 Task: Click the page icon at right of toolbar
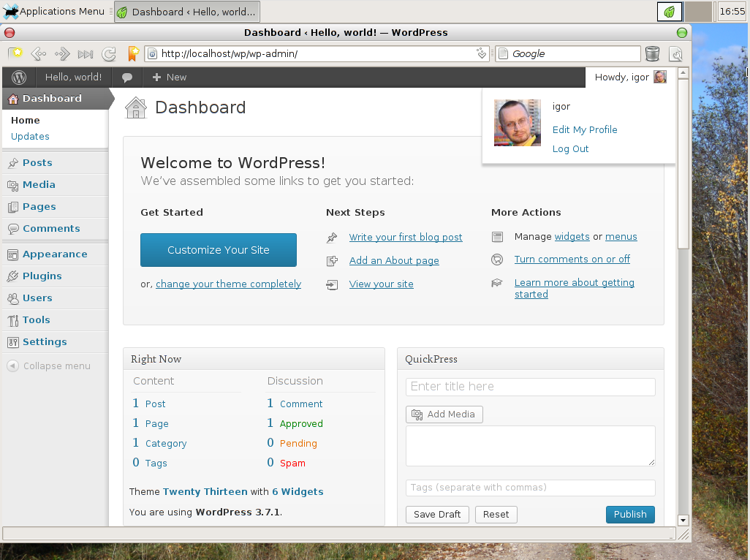[x=676, y=54]
